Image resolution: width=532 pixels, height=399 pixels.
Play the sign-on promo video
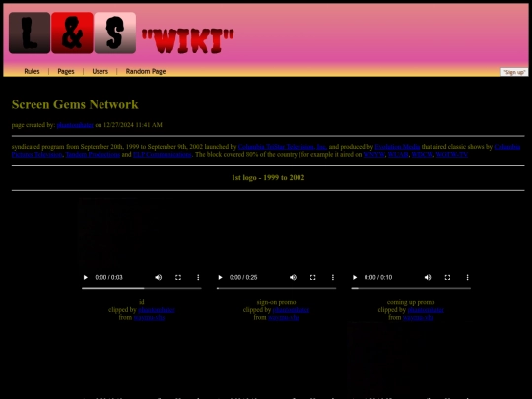click(220, 277)
